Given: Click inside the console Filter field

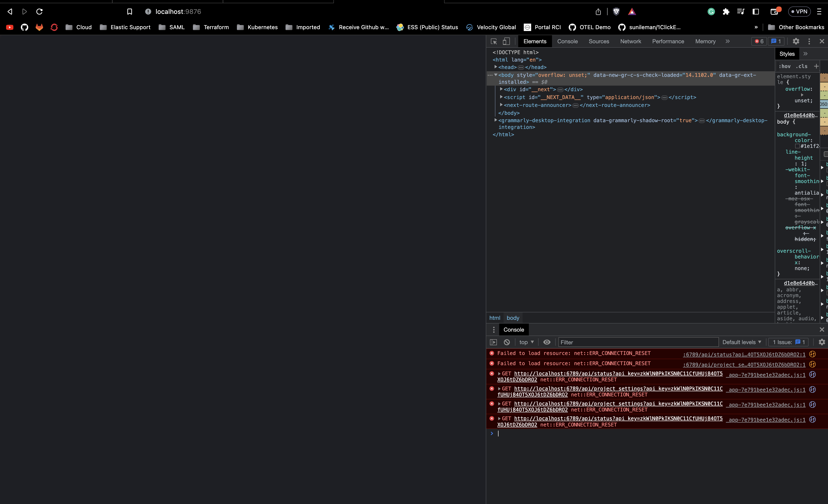Looking at the screenshot, I should pos(638,342).
